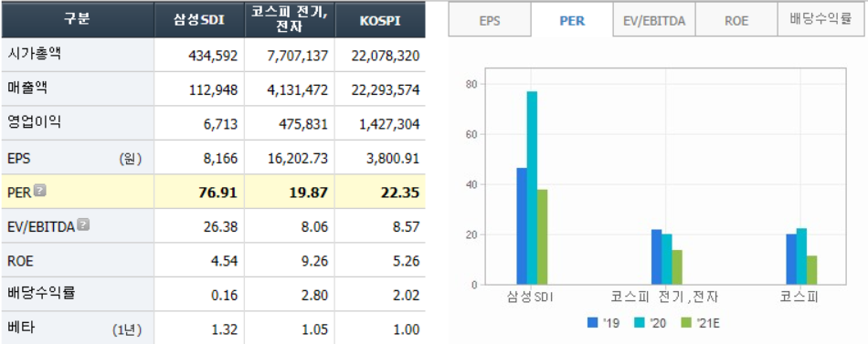Click the 76.91 PER value
This screenshot has height=344, width=868.
[x=218, y=193]
